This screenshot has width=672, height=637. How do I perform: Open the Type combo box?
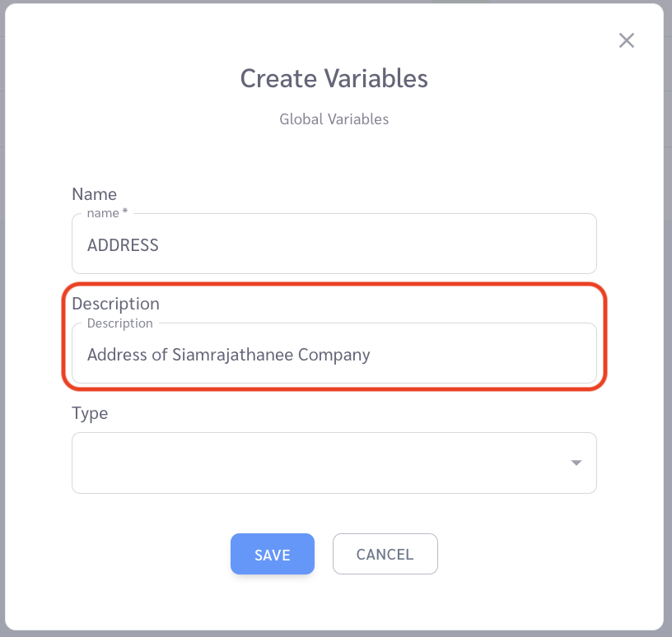[x=334, y=463]
